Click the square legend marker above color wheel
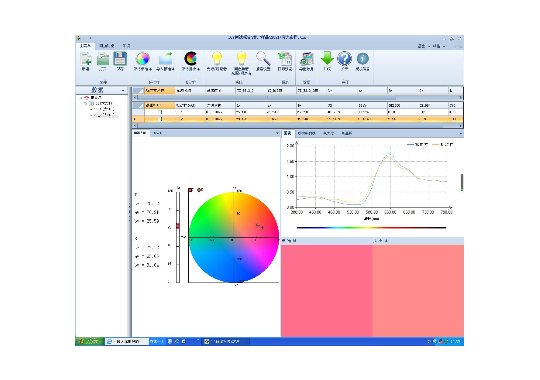The height and width of the screenshot is (380, 540). (190, 190)
